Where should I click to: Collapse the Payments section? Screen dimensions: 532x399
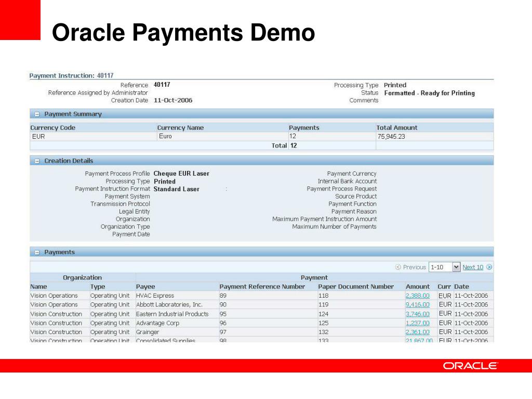click(x=37, y=252)
